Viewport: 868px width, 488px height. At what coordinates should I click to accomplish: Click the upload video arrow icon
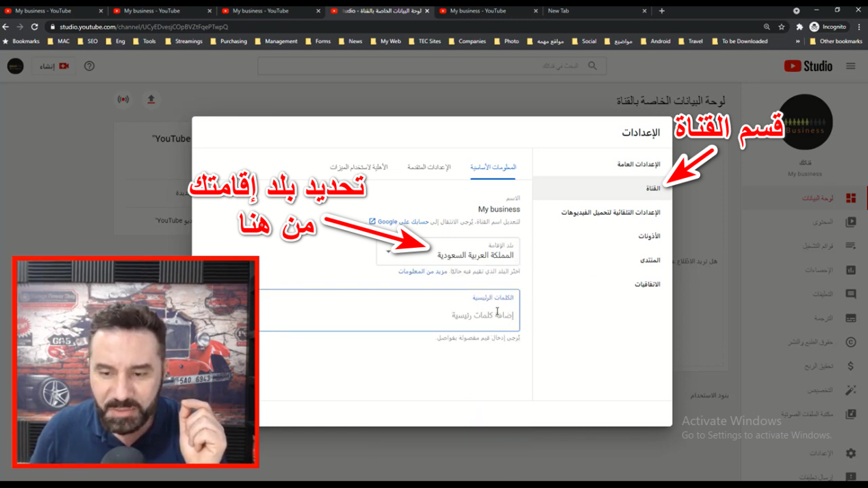click(151, 100)
